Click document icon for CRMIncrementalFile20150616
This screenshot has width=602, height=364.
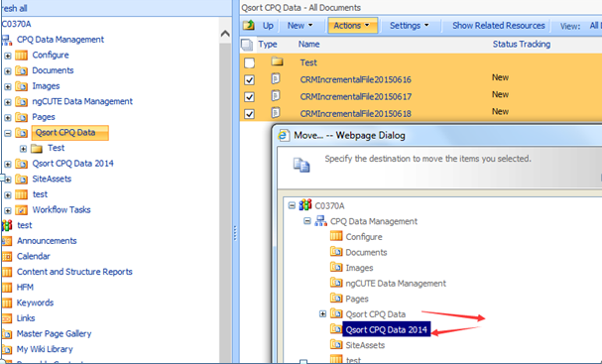276,78
